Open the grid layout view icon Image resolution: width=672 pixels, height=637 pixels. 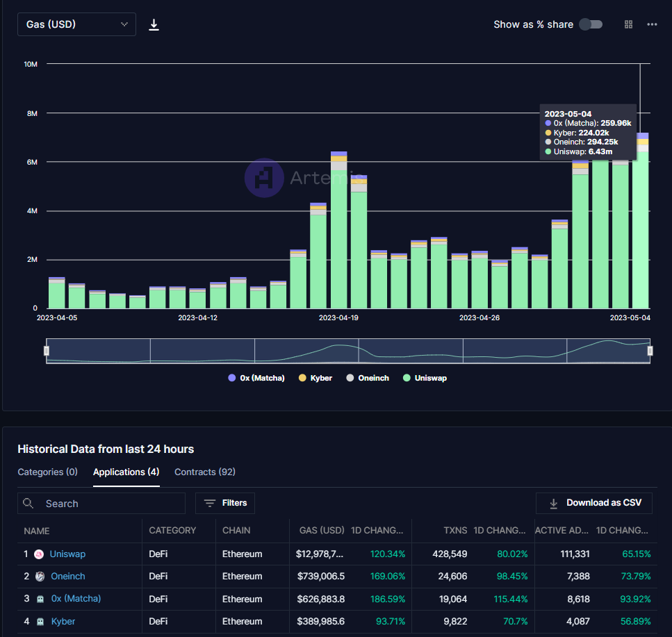(x=628, y=24)
